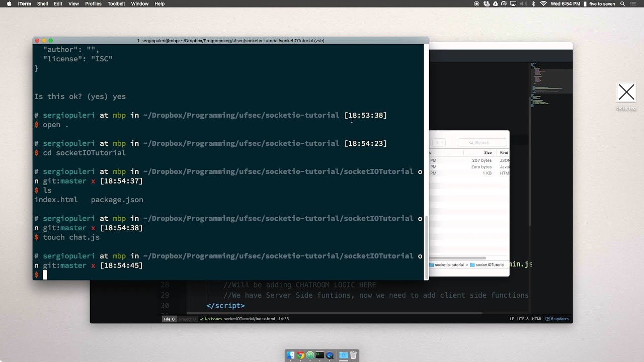Viewport: 644px width, 362px height.
Task: Open the Help menu
Action: (x=159, y=4)
